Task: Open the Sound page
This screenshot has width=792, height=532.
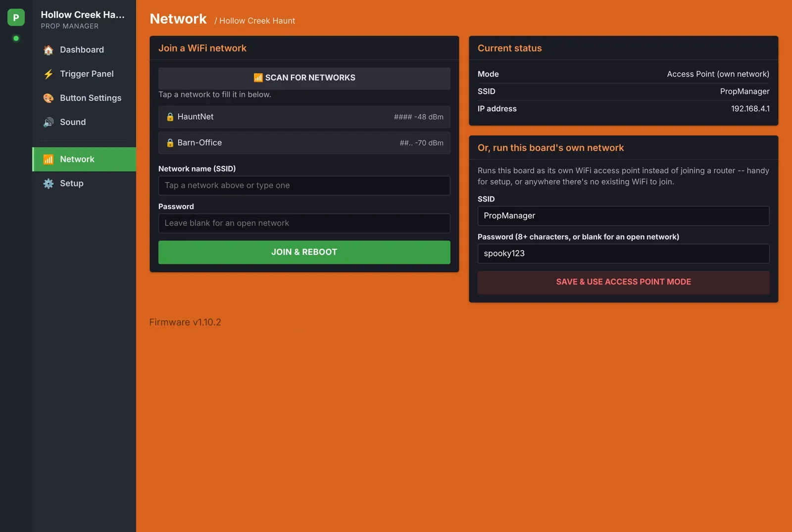Action: (x=84, y=122)
